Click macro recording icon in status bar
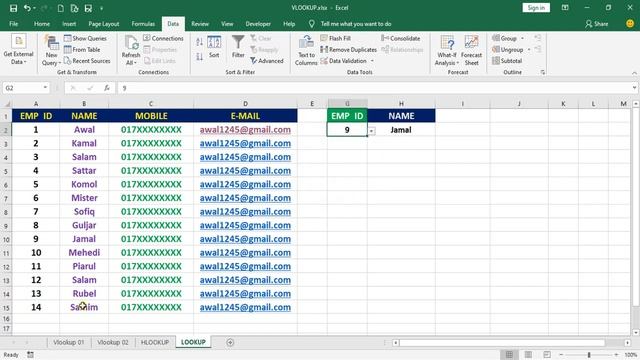Image resolution: width=640 pixels, height=360 pixels. [x=31, y=355]
